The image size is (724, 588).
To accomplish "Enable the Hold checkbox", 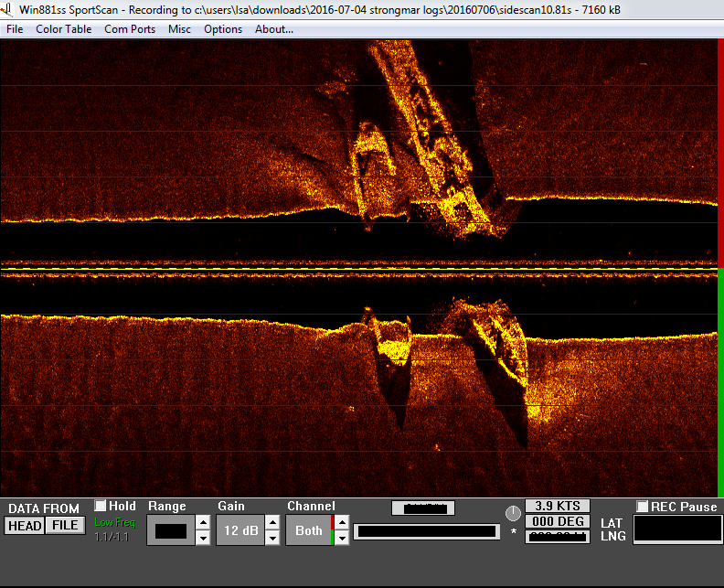I will (100, 506).
